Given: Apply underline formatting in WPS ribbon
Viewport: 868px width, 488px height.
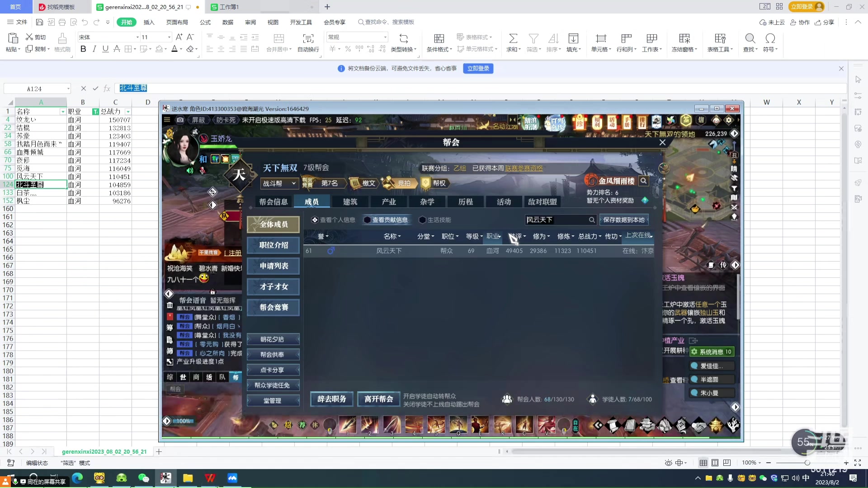Looking at the screenshot, I should point(105,49).
